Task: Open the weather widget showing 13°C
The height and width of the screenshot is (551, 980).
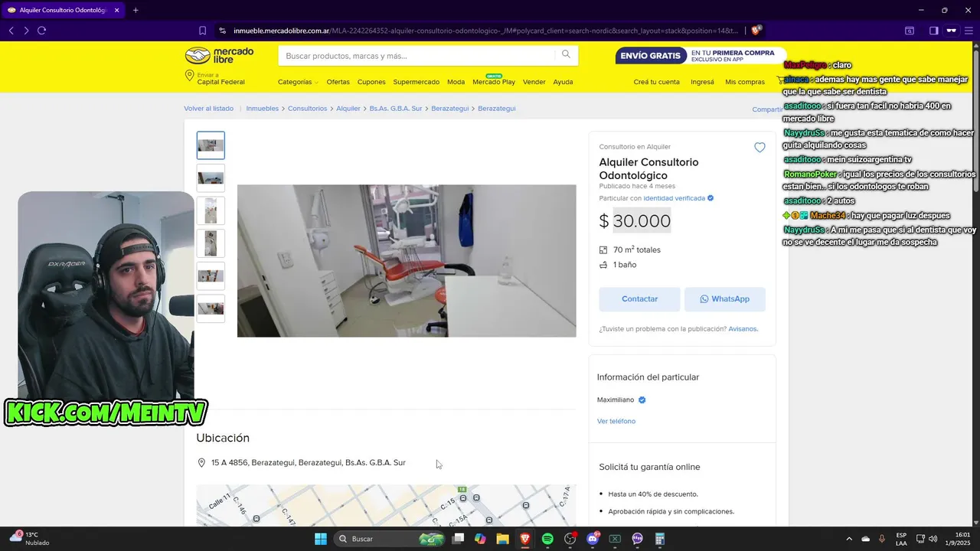Action: (31, 539)
